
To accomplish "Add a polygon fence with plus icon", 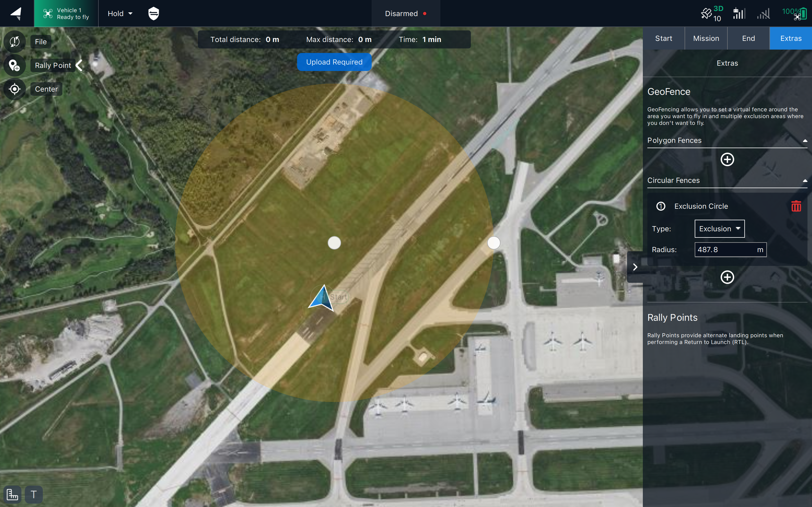I will (727, 159).
